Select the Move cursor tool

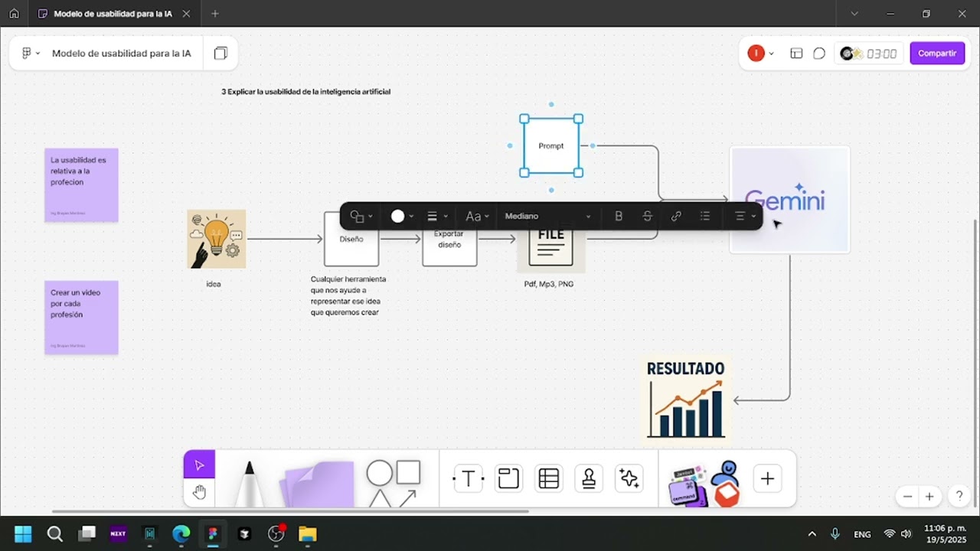(199, 465)
